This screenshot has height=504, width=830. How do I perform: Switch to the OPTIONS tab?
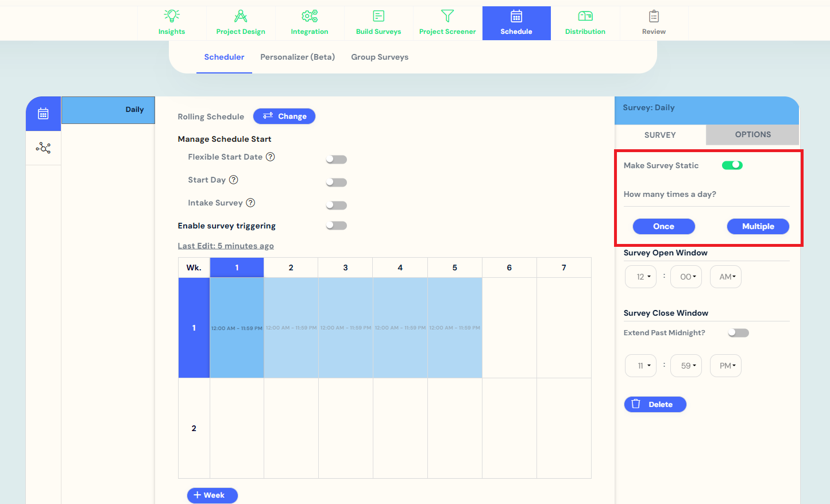pyautogui.click(x=752, y=134)
